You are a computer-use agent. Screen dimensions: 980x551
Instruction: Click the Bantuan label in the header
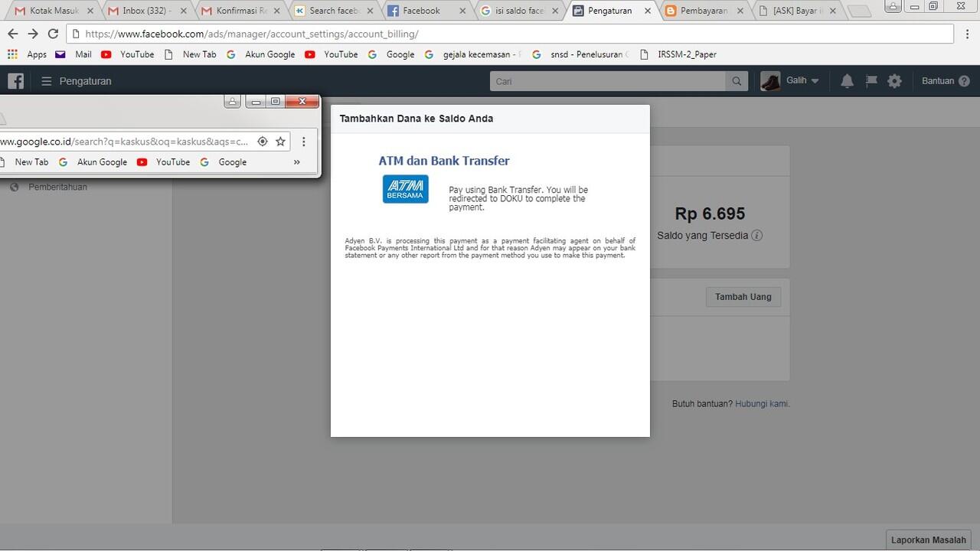pos(938,81)
